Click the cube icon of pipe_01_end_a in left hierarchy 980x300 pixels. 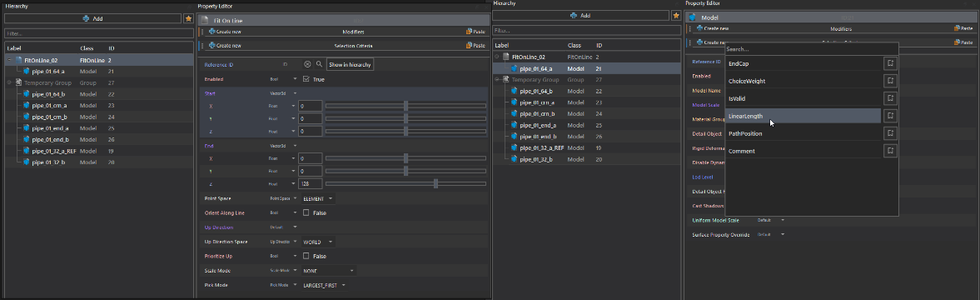pos(27,128)
